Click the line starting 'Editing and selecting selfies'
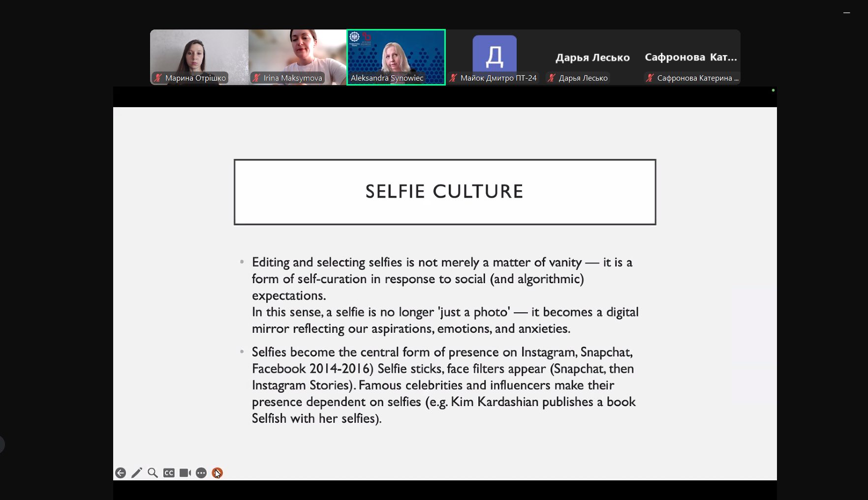868x500 pixels. (x=442, y=262)
